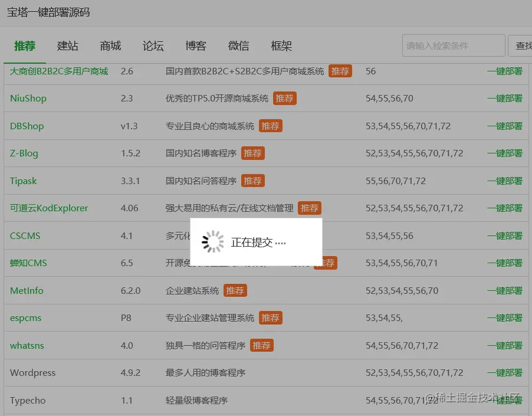Click the 推荐 badge in the Z-Blog row

point(253,153)
